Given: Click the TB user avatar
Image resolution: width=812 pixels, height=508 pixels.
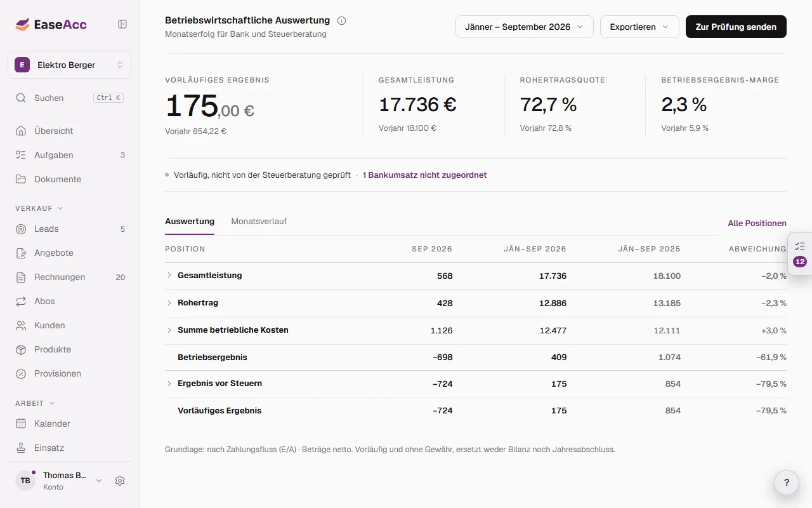Looking at the screenshot, I should click(x=25, y=481).
